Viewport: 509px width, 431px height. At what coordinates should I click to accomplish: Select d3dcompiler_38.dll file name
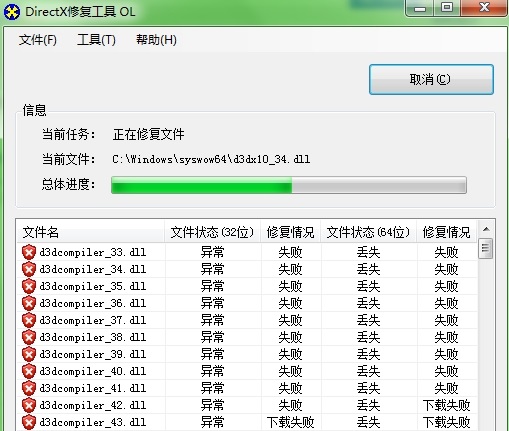click(x=93, y=337)
